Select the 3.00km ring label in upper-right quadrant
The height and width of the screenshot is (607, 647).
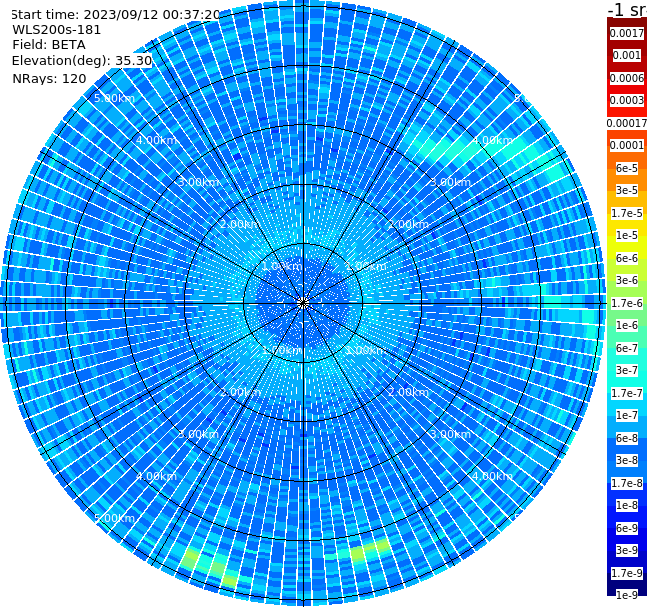[451, 182]
